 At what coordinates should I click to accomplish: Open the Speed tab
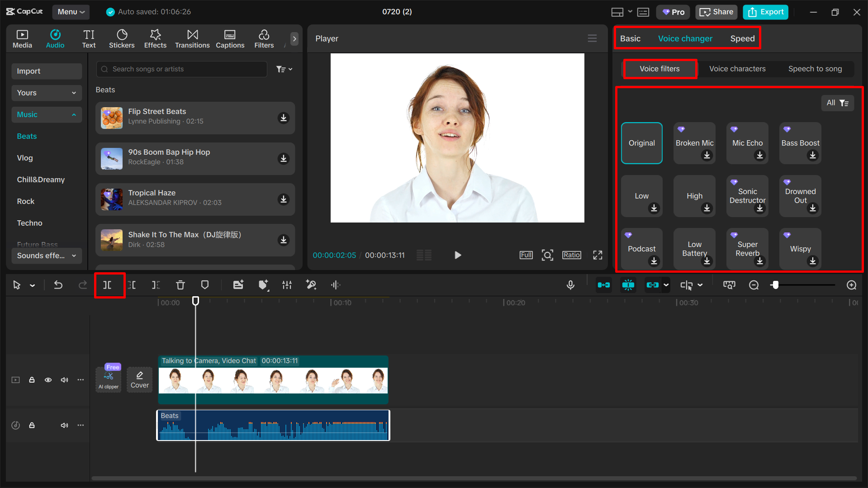tap(742, 38)
